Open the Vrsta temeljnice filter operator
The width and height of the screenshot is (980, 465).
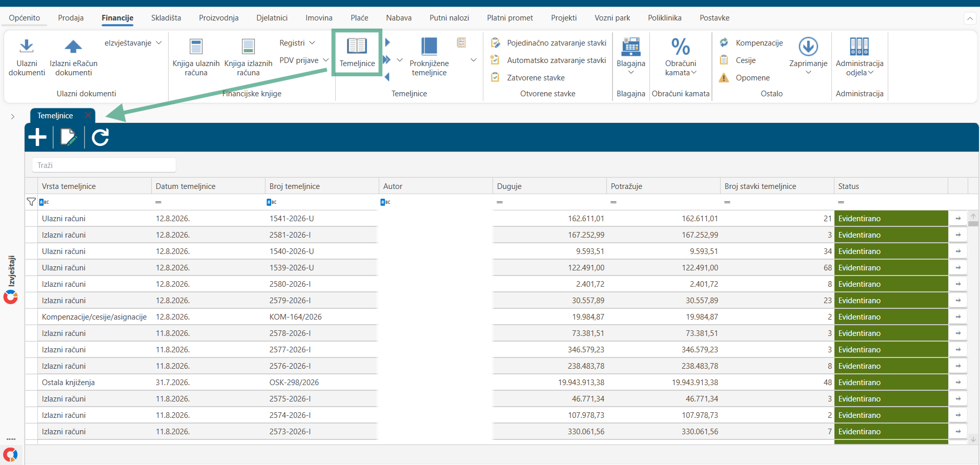pyautogui.click(x=44, y=202)
